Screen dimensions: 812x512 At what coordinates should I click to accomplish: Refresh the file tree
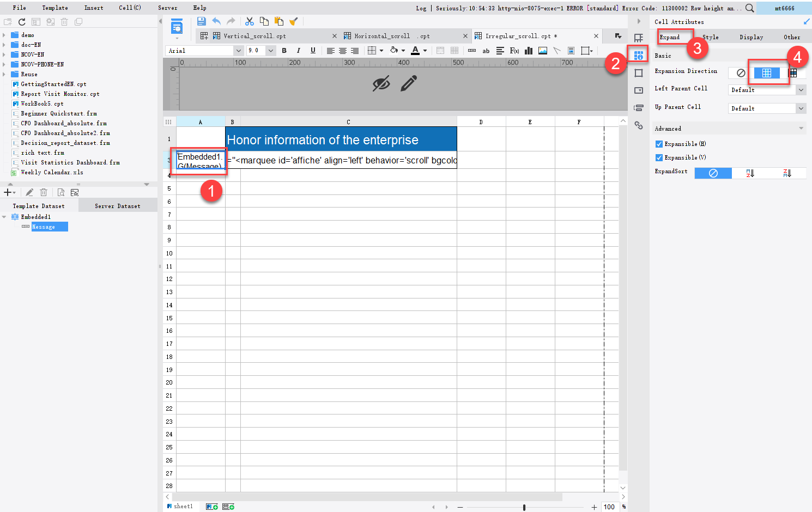tap(22, 22)
